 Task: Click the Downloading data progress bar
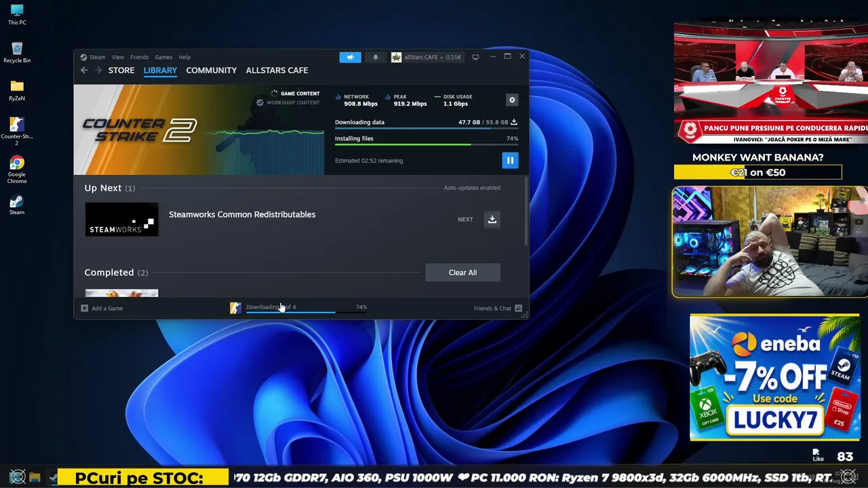tap(427, 128)
